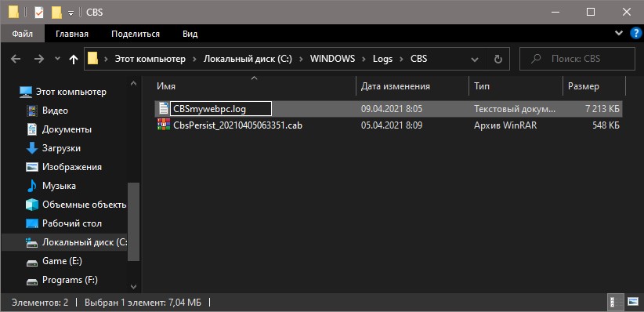Click the date 05.04.2021 8:09

click(392, 125)
